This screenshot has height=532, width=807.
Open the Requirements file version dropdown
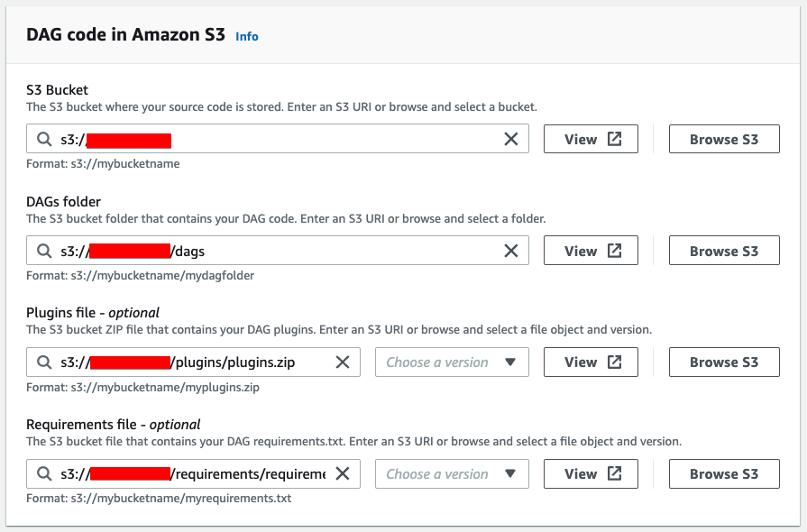[452, 473]
